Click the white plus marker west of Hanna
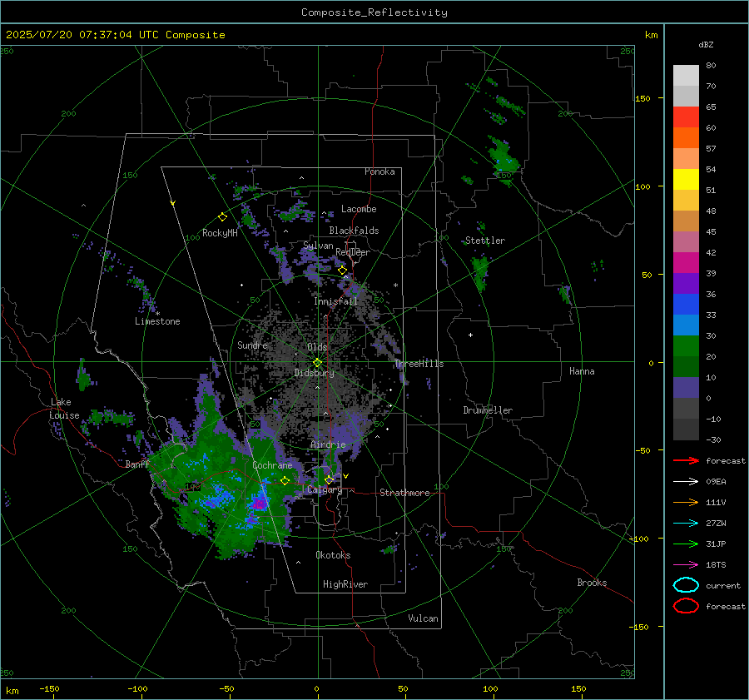Viewport: 749px width, 700px height. point(470,335)
